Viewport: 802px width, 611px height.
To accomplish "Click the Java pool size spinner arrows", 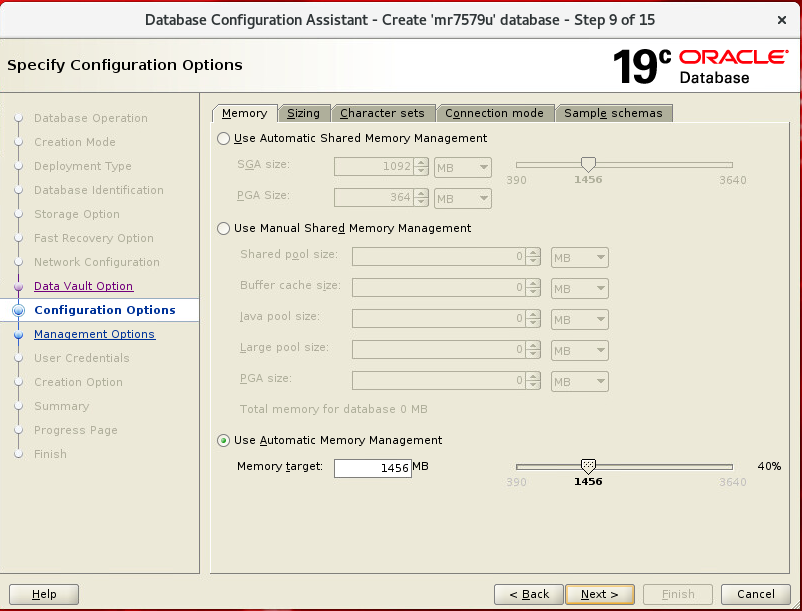I will 533,319.
